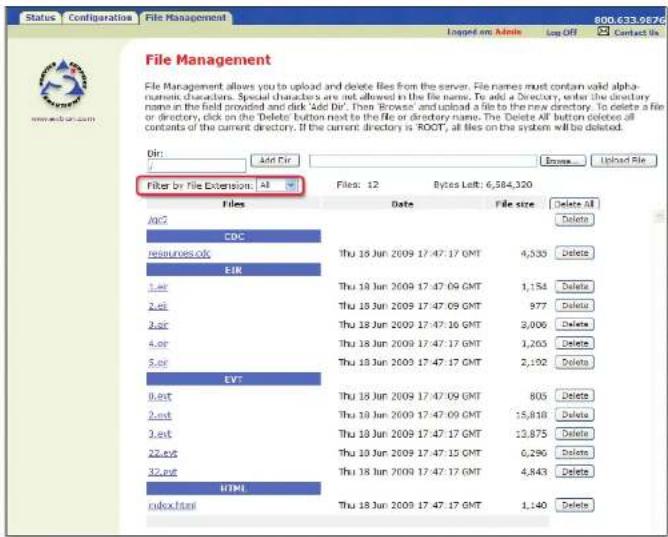Screen dimensions: 668x537
Task: Delete the resources.cdc file
Action: [x=575, y=253]
